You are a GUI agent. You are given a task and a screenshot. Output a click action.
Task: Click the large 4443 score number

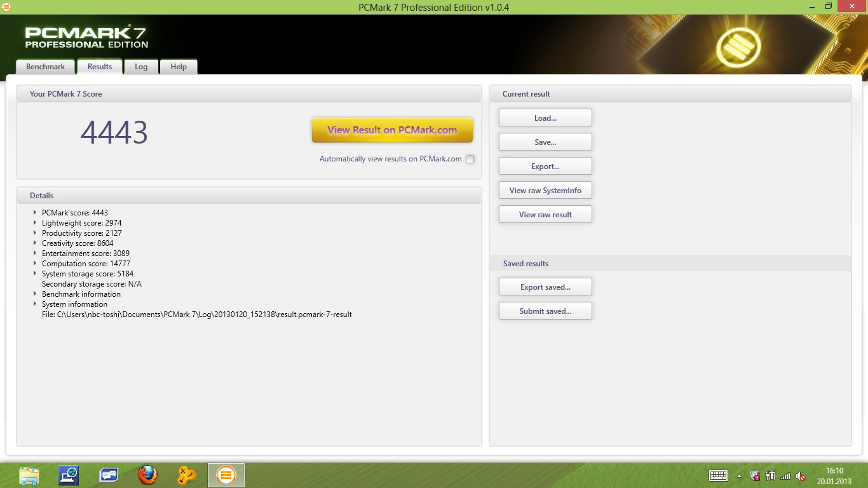114,132
